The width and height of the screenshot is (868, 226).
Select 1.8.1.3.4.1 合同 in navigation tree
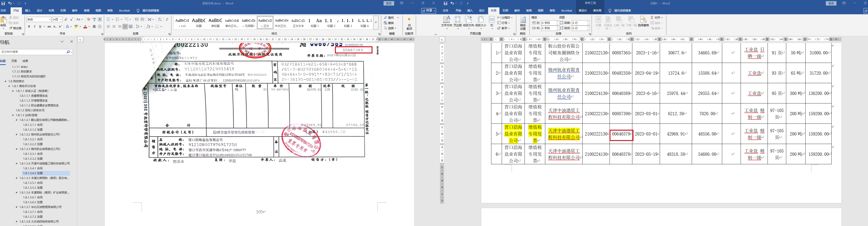click(33, 168)
